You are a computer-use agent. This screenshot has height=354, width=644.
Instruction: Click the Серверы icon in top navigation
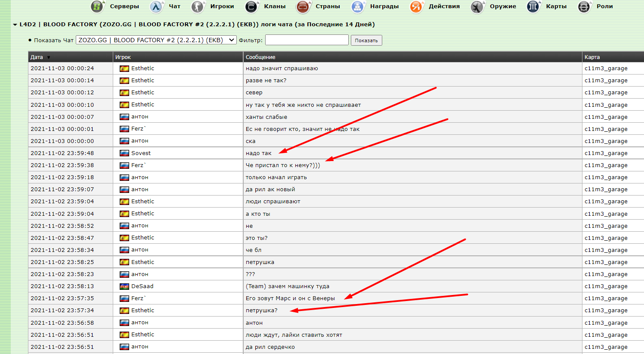[x=98, y=6]
